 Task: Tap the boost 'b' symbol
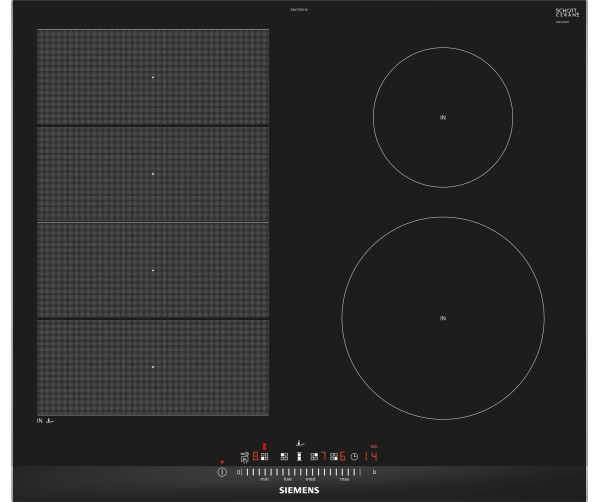pos(374,472)
